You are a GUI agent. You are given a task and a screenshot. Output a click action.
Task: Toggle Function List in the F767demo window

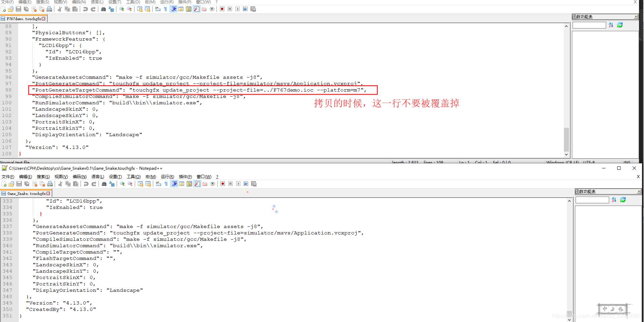click(196, 9)
